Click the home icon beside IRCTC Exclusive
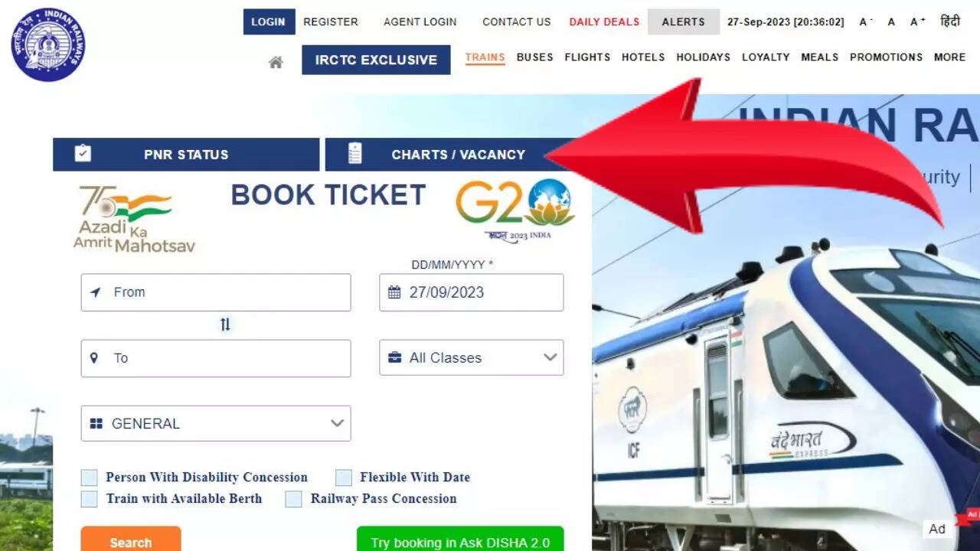Screen dimensions: 980x551 click(x=276, y=62)
